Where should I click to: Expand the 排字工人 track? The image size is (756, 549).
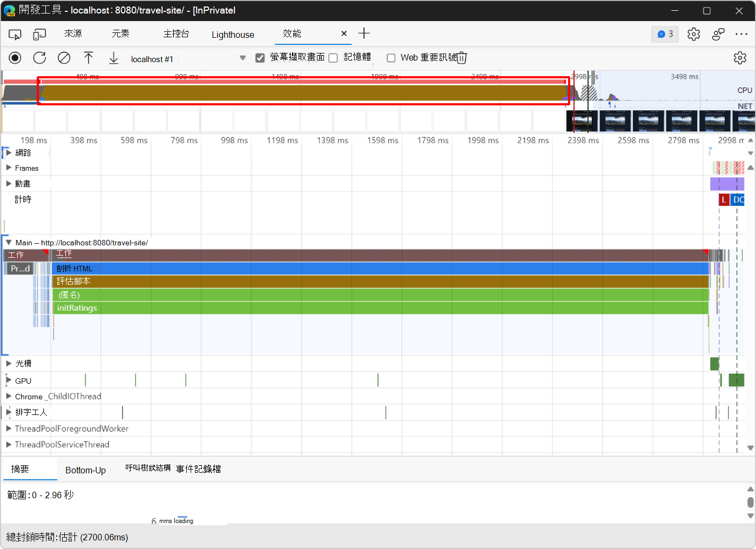(9, 412)
